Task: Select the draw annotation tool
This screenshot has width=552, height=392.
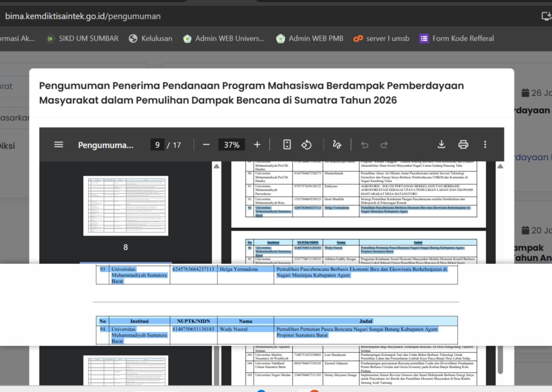Action: coord(337,144)
